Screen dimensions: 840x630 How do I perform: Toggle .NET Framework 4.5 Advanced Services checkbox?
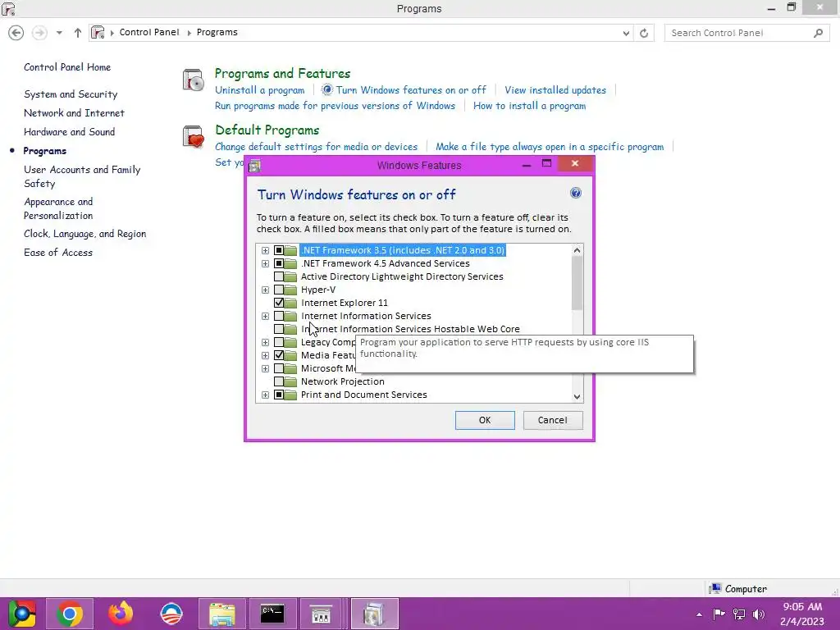[x=279, y=263]
